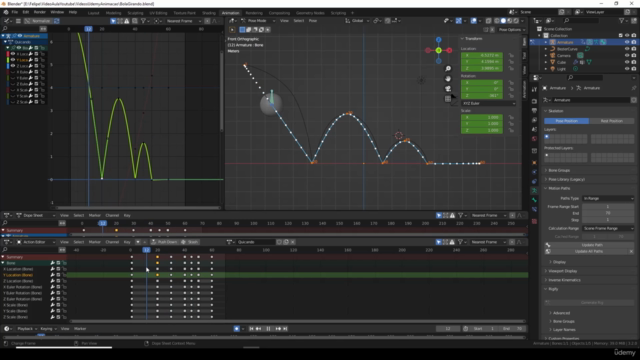This screenshot has height=360, width=640.
Task: Open the File menu
Action: pos(15,12)
